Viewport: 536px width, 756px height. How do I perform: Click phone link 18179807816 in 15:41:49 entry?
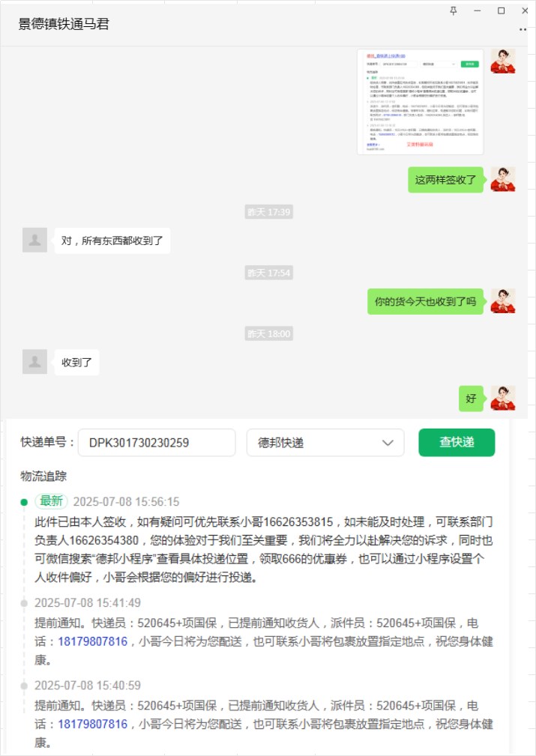point(93,641)
